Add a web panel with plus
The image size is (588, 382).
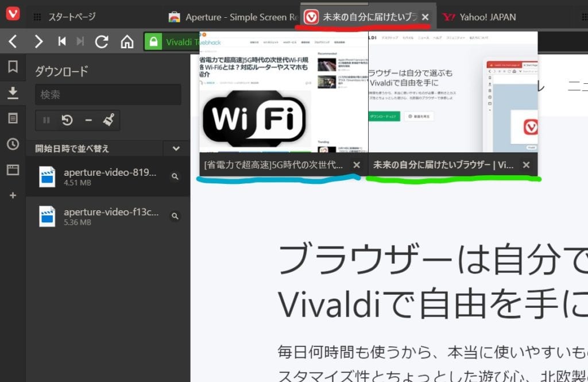point(13,195)
